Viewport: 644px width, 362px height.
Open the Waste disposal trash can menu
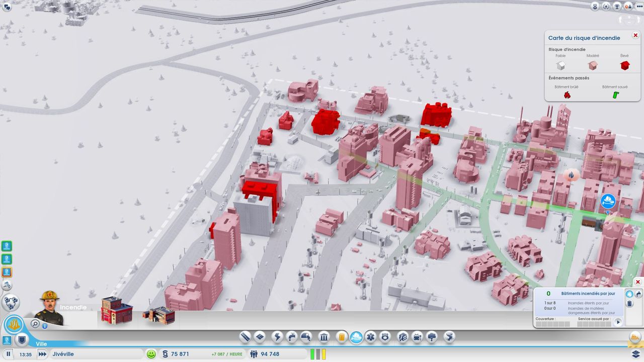[341, 337]
